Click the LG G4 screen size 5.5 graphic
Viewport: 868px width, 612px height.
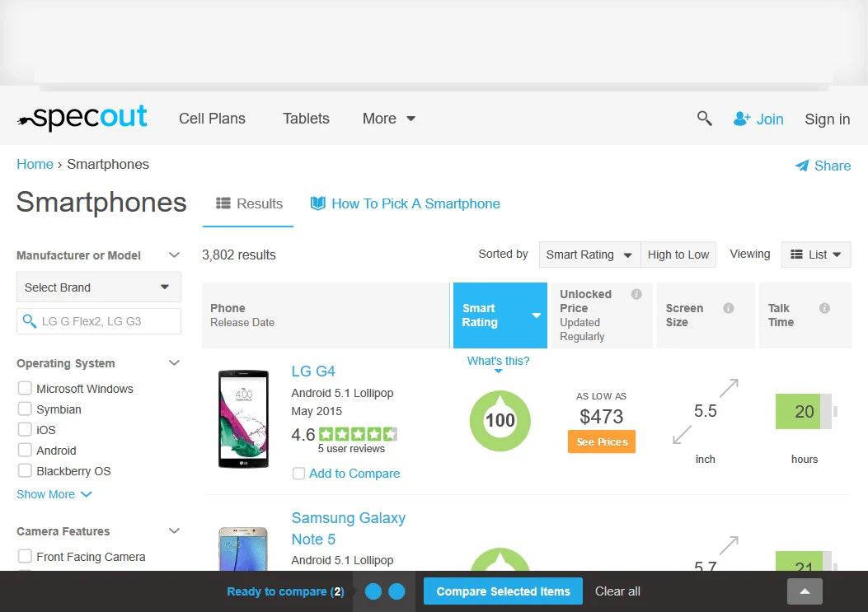pos(706,411)
